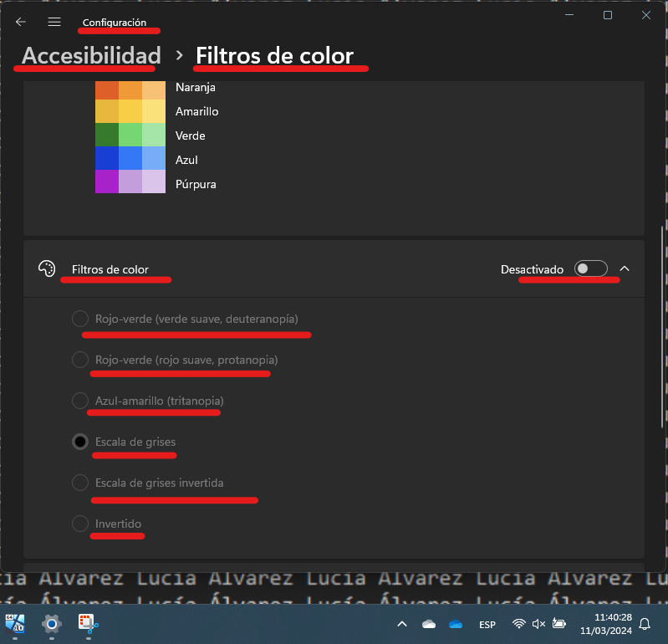Select Azul-amarillo (tritanopia) radio button

tap(80, 401)
